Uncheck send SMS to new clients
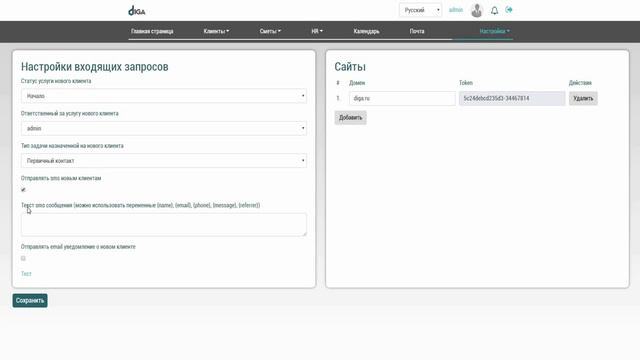 click(x=23, y=189)
